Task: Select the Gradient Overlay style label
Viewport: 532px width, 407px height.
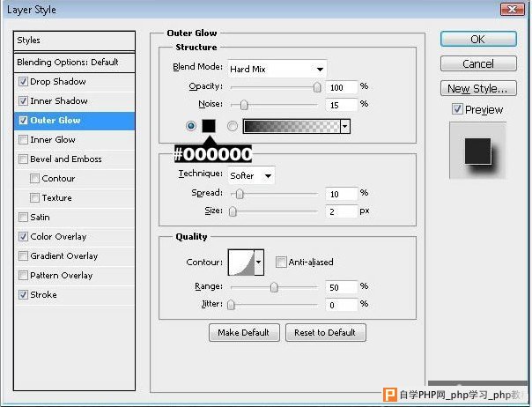Action: 64,256
